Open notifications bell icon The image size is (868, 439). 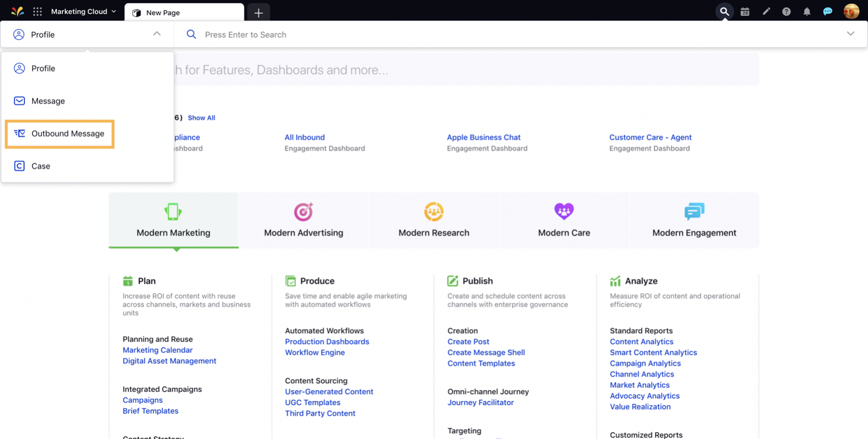pyautogui.click(x=807, y=11)
